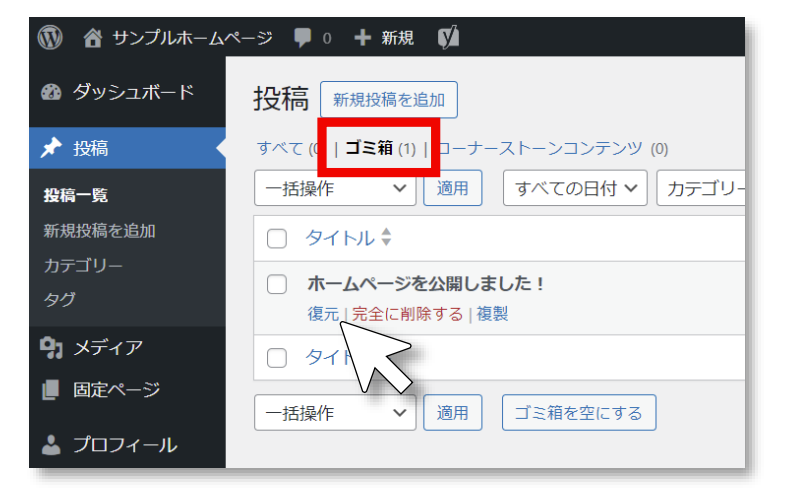786x490 pixels.
Task: Click 完全に削除する under the post
Action: [x=407, y=314]
